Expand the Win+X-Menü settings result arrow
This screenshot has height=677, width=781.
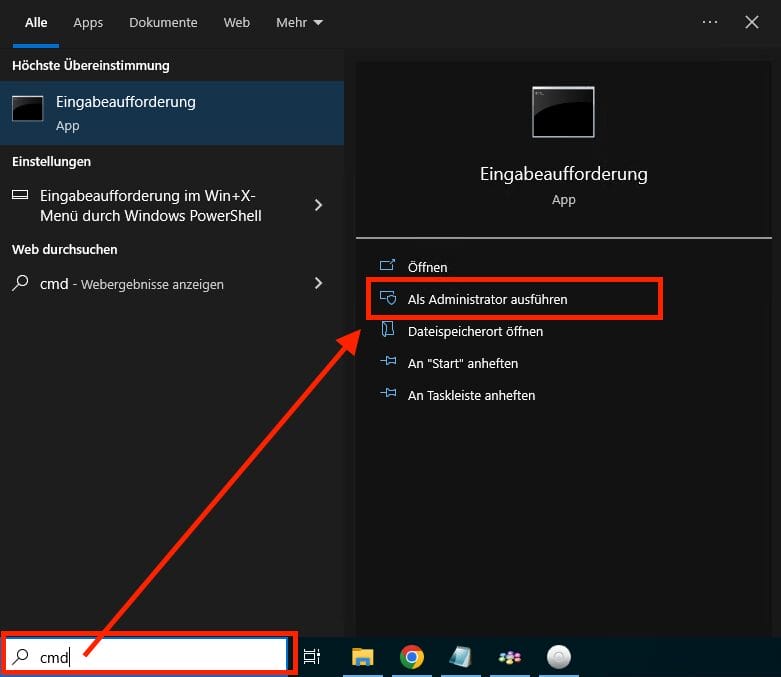tap(318, 205)
